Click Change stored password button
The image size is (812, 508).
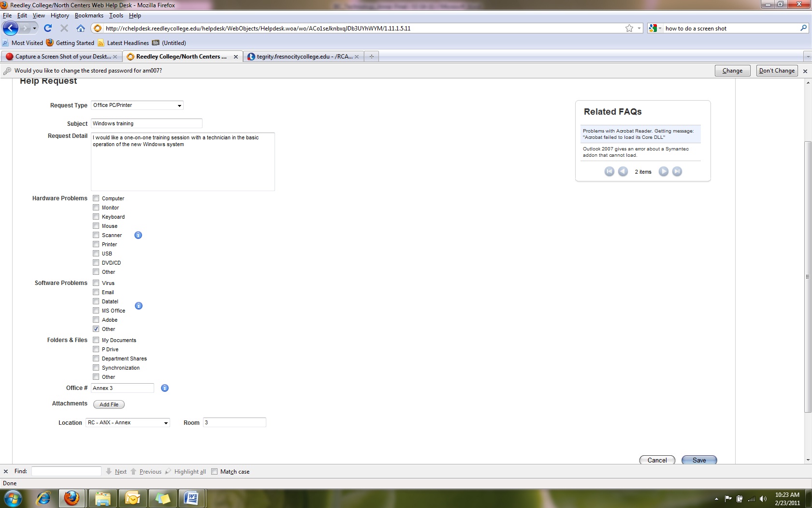pos(732,71)
